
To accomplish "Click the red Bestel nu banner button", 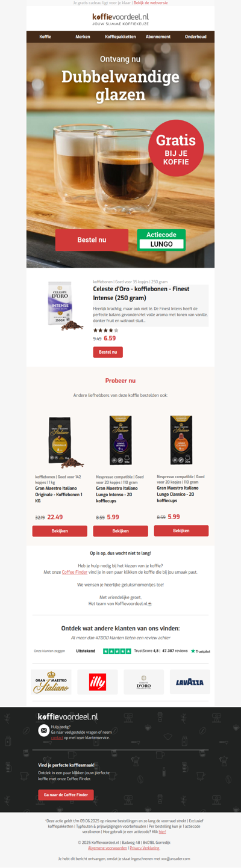I will (92, 240).
